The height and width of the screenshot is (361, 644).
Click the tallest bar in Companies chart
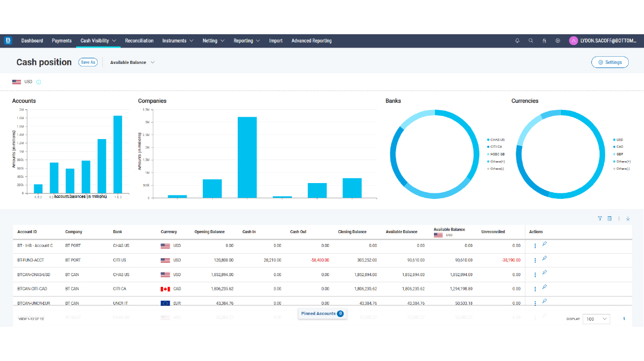247,157
